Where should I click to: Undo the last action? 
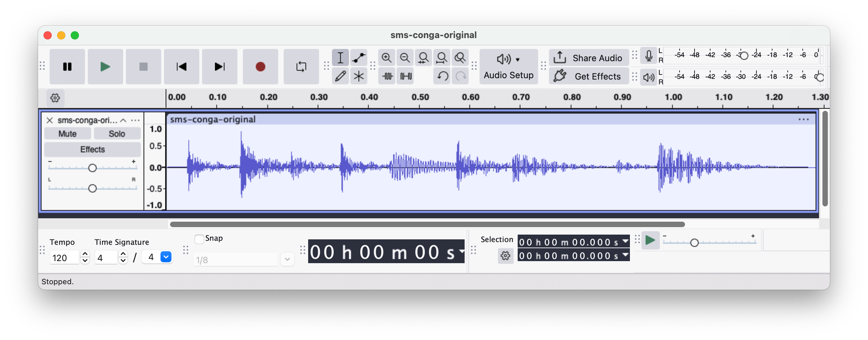442,76
